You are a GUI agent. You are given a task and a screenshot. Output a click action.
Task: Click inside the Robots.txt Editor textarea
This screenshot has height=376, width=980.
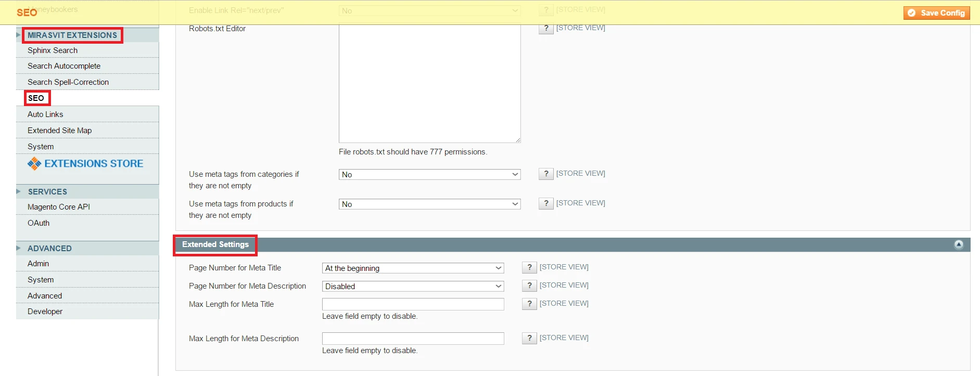(429, 83)
